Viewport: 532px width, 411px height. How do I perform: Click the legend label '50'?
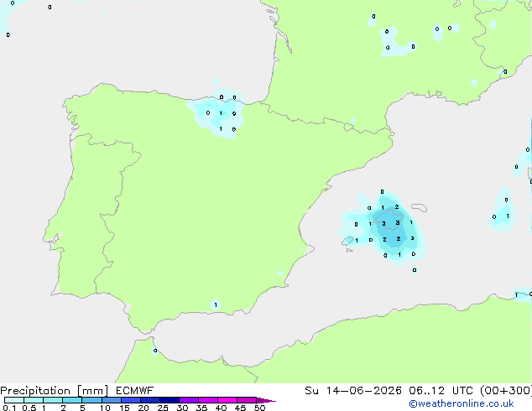click(x=259, y=408)
